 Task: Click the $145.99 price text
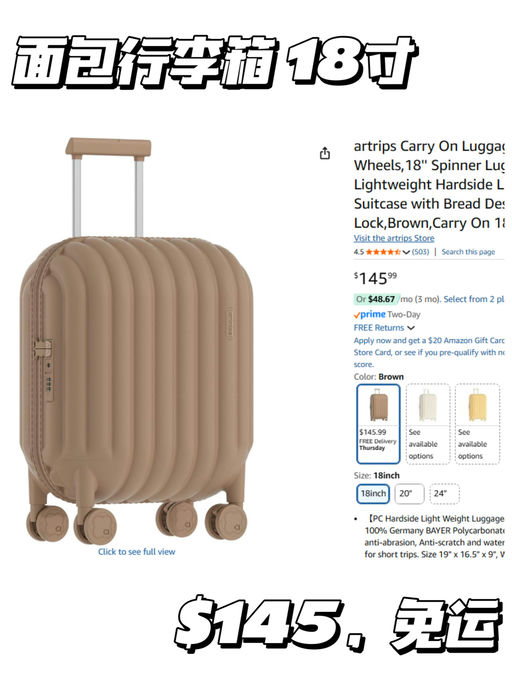click(375, 278)
